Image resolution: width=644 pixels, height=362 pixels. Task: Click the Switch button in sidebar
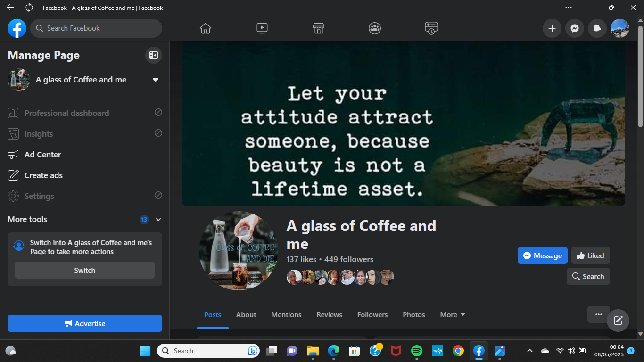[x=85, y=270]
